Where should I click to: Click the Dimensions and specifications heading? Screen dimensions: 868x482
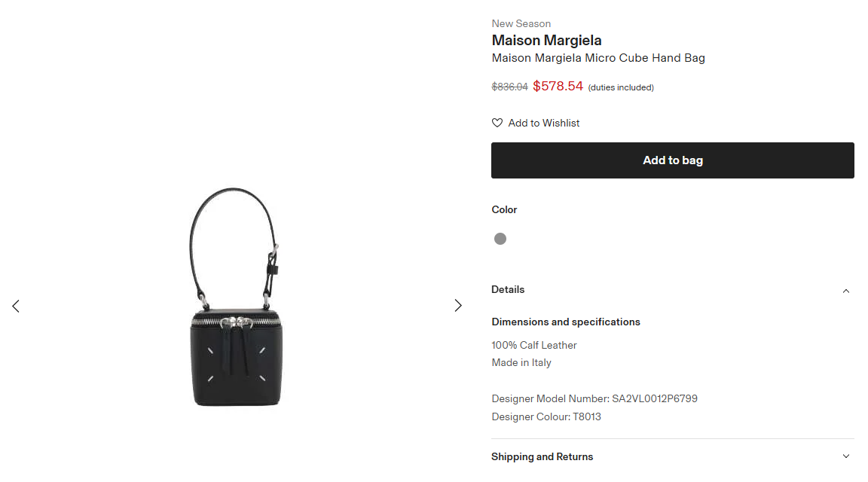[x=566, y=322]
